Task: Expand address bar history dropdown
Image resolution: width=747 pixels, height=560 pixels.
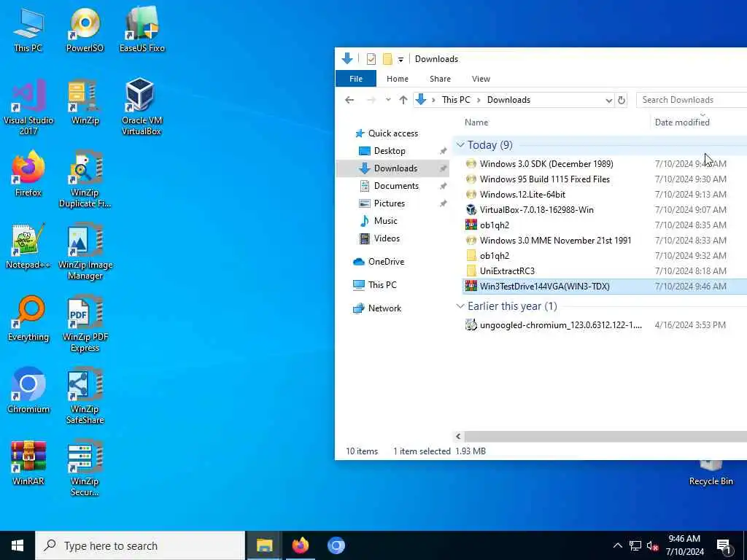Action: pyautogui.click(x=608, y=100)
